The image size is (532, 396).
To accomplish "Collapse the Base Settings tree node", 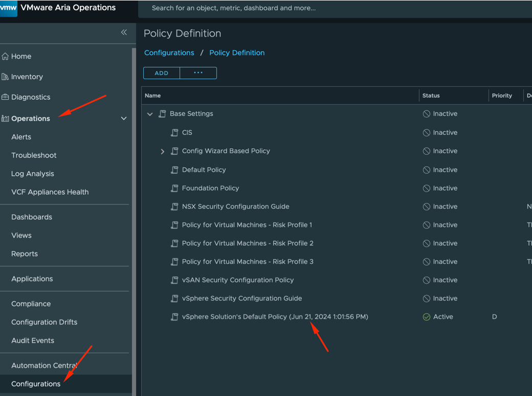I will pyautogui.click(x=150, y=114).
